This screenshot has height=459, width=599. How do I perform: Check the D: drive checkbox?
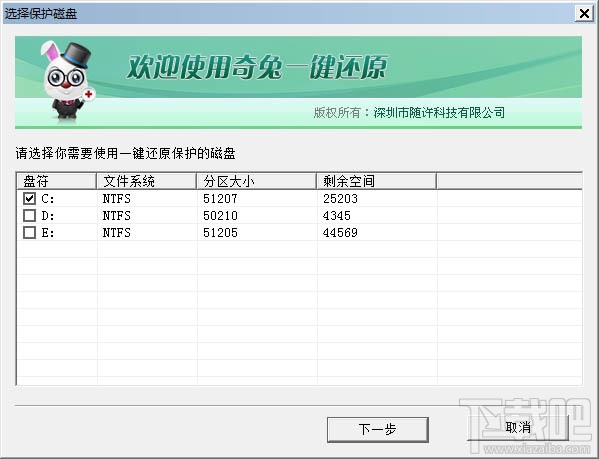tap(29, 216)
